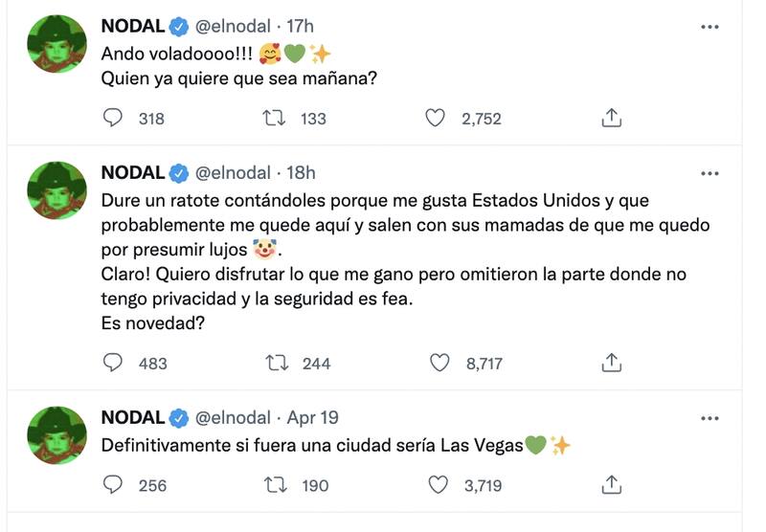Reply to the 'Ando voladoooo' tweet
Screen dimensions: 766x532
click(x=113, y=119)
